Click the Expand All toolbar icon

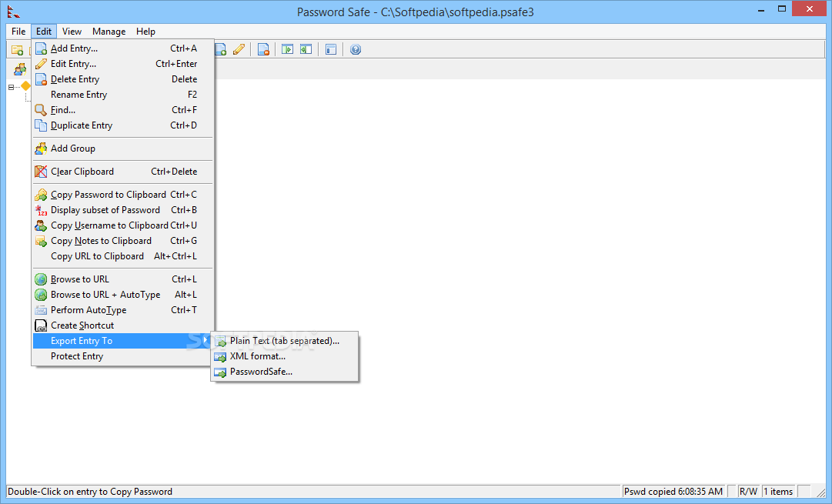point(288,49)
